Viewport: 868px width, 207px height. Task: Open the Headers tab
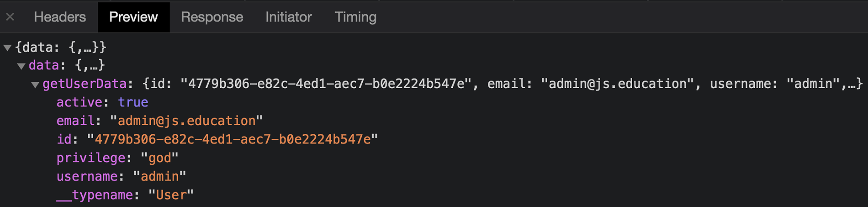(x=60, y=17)
